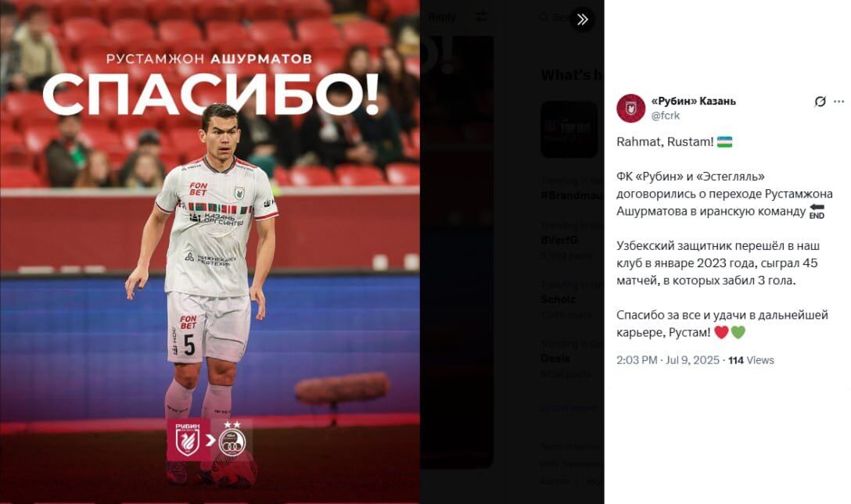Click the Rubin club crest in the image
The image size is (851, 504).
(187, 439)
